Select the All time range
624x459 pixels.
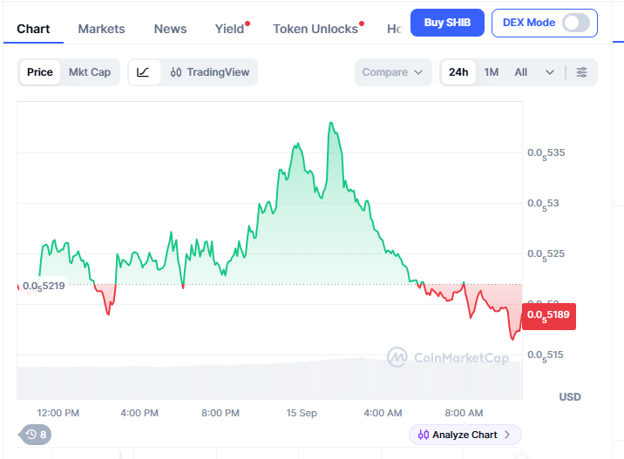(x=521, y=72)
